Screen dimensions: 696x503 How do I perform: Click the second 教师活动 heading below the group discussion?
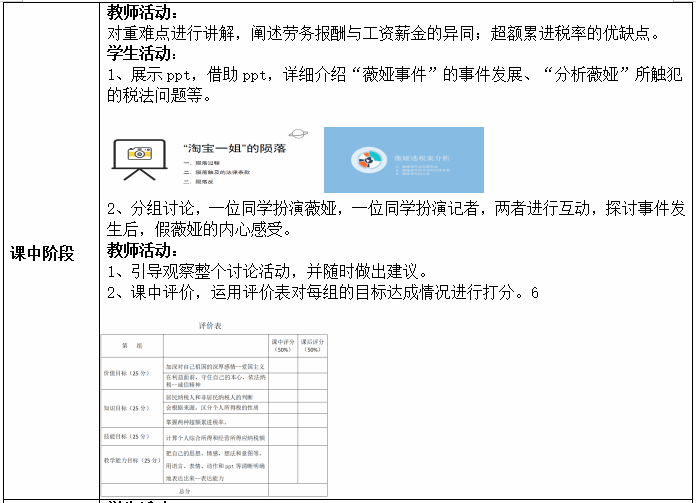pos(143,250)
